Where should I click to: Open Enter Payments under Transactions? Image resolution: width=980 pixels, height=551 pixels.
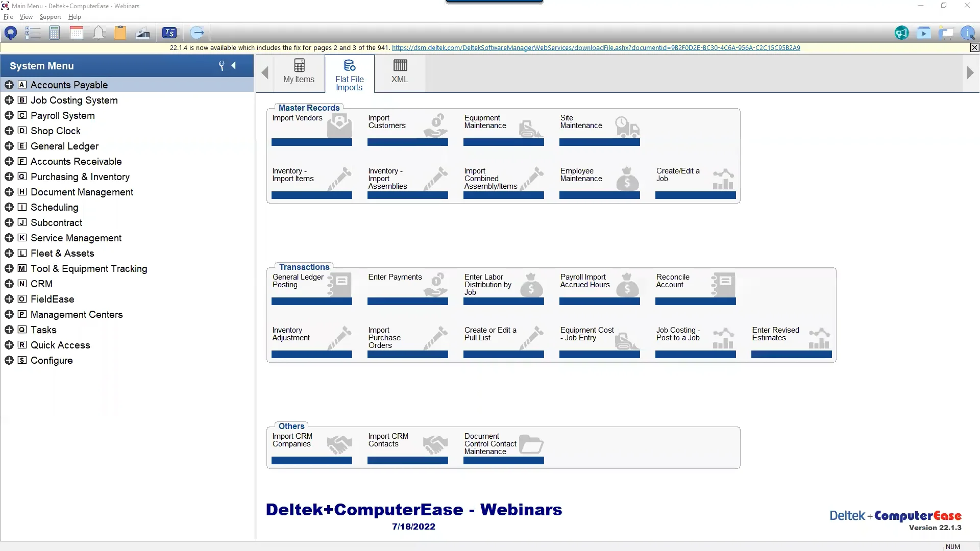(x=407, y=288)
